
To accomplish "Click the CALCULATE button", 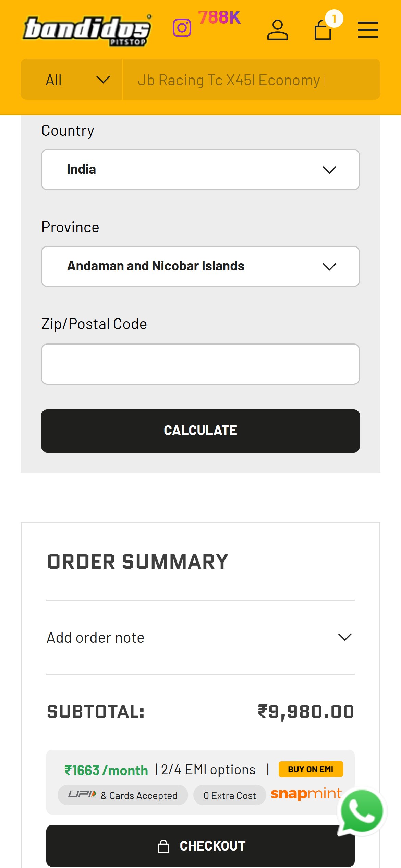I will pos(200,431).
